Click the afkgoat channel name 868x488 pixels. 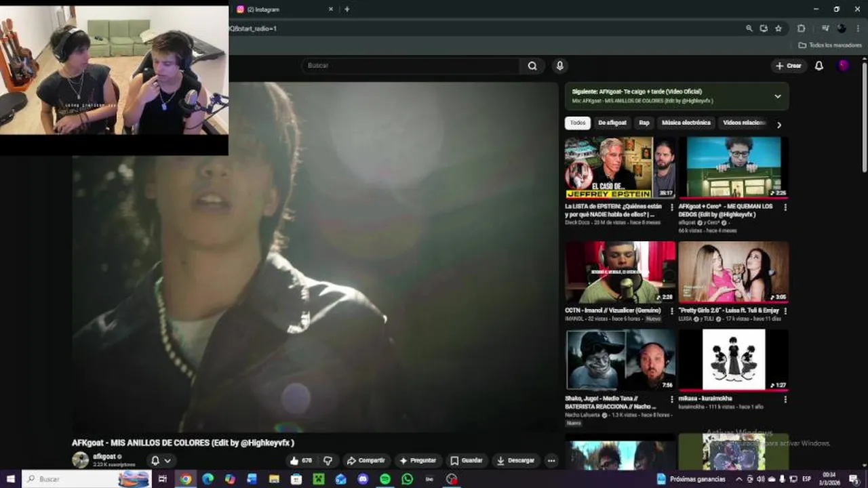pos(104,457)
